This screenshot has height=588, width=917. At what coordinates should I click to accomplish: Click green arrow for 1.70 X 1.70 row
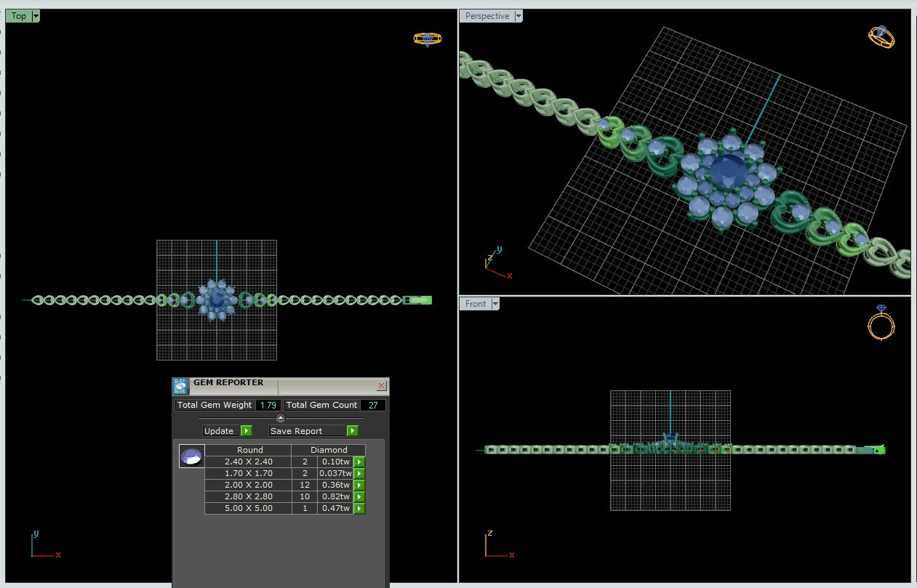[x=359, y=473]
